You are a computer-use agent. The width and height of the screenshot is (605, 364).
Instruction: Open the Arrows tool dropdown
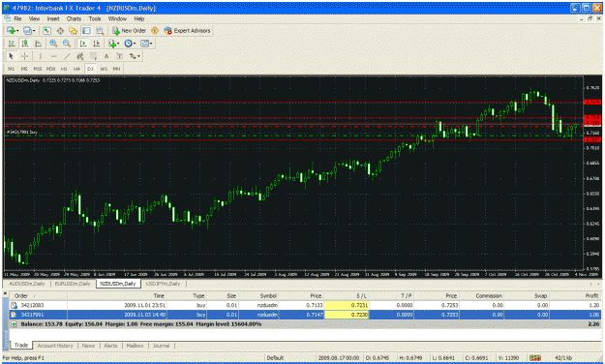pyautogui.click(x=138, y=57)
